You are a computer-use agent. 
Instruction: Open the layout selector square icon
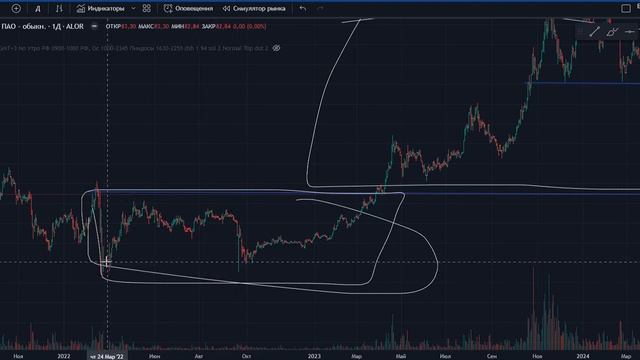click(626, 8)
